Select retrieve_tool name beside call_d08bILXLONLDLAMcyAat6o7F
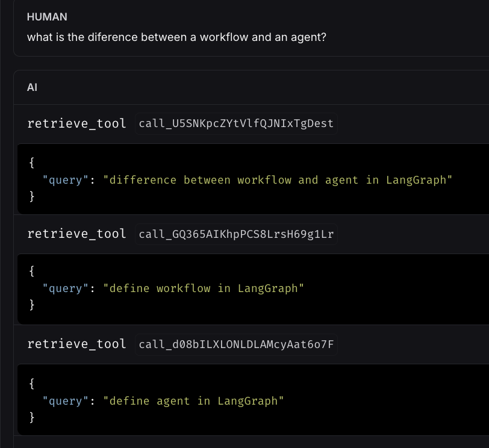 [x=76, y=344]
